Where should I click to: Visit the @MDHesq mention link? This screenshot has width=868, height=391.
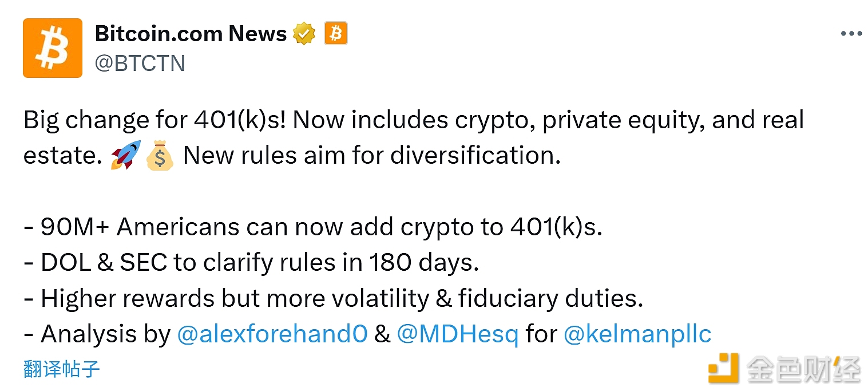[x=457, y=334]
